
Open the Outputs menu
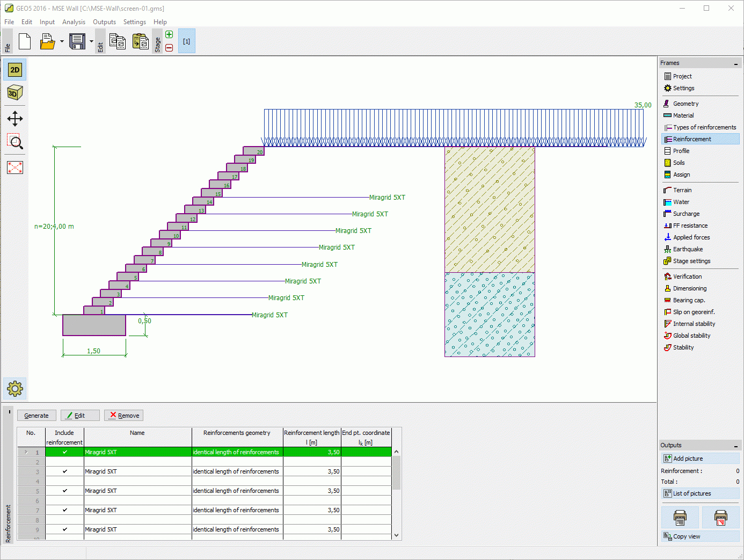pos(104,21)
